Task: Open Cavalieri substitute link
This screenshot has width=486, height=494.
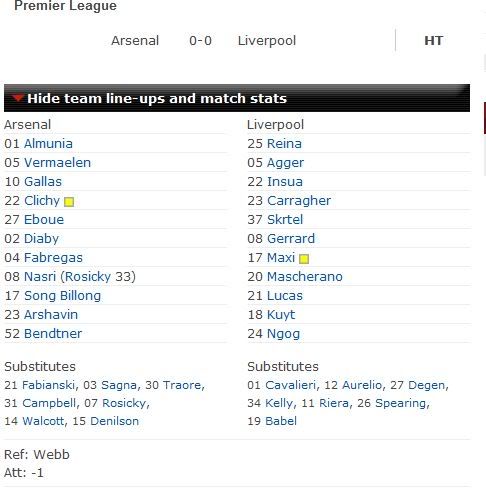Action: pos(290,385)
